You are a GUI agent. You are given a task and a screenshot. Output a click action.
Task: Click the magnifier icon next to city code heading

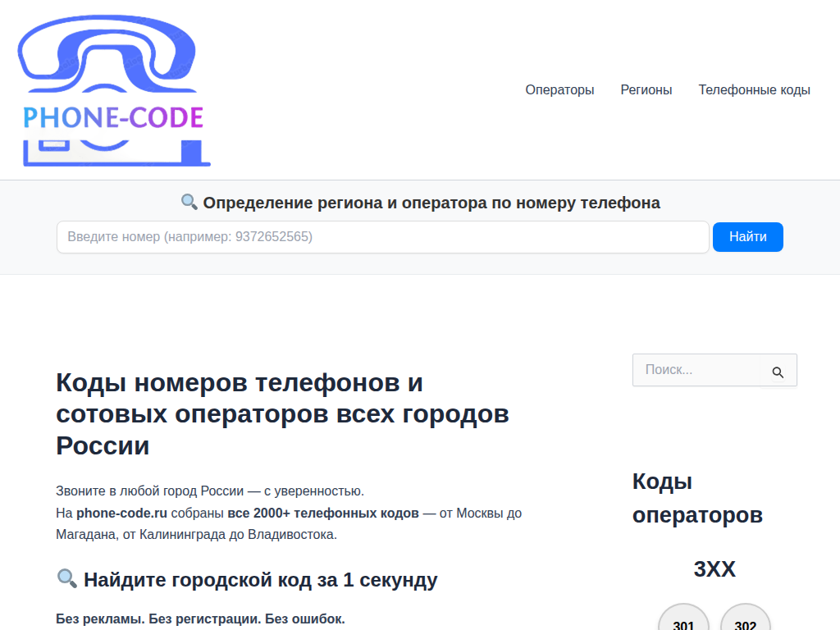66,579
